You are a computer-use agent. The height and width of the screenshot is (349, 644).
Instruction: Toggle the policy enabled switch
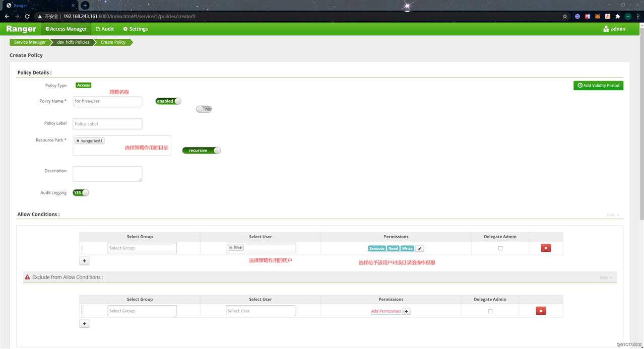point(168,101)
